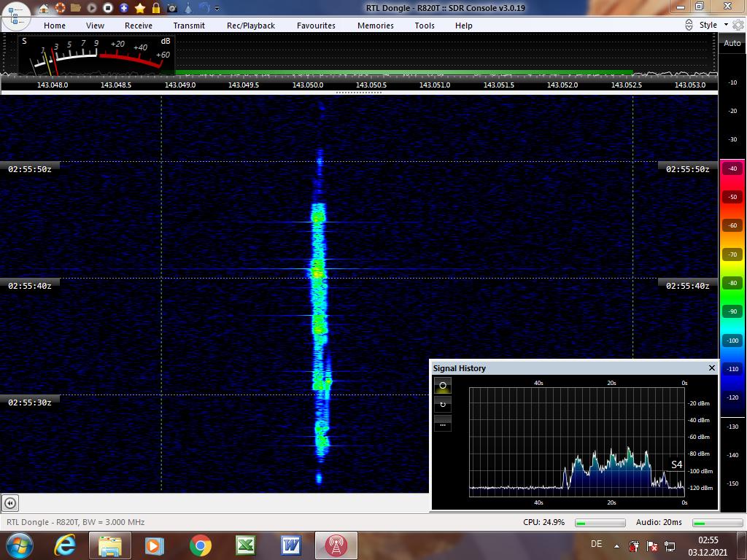Click the green filter bandwidth bar above scale
Screen dimensions: 747x560
tap(404, 72)
